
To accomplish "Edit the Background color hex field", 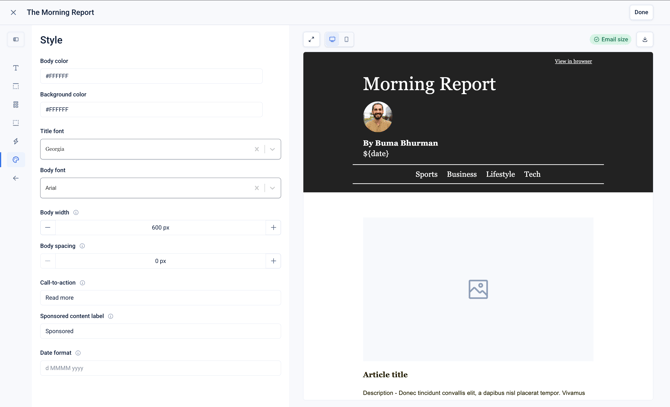I will click(x=151, y=109).
